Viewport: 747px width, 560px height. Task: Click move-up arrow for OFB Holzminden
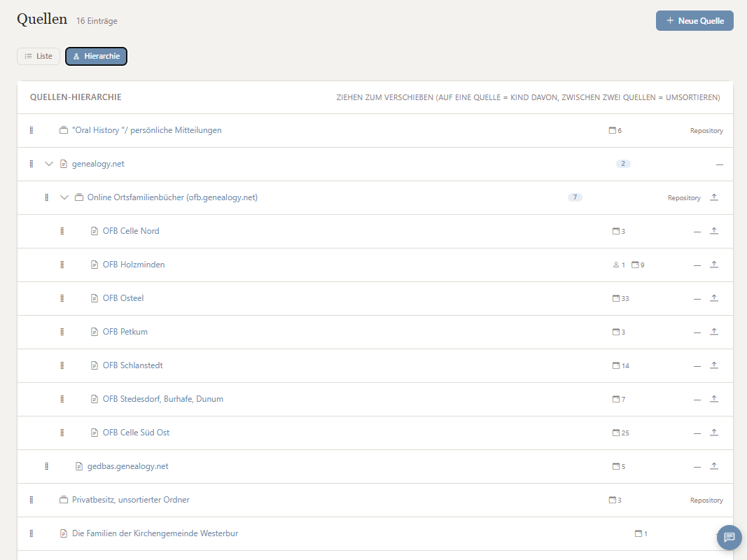pos(714,265)
